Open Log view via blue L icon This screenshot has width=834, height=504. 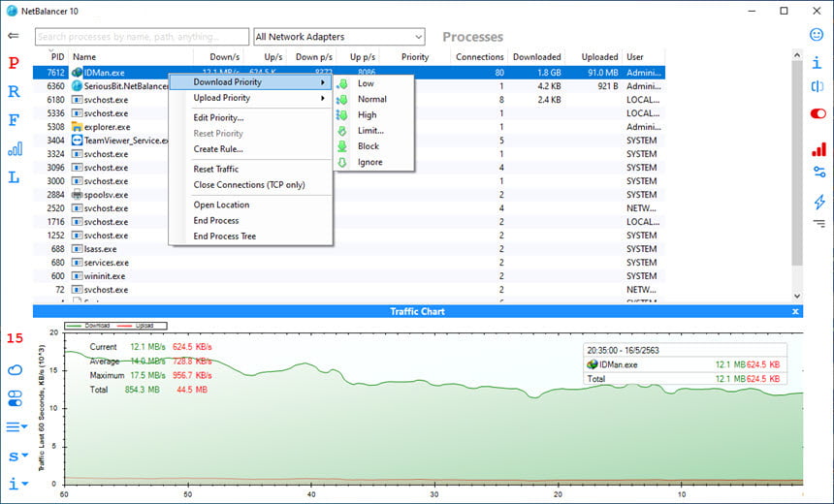coord(15,177)
